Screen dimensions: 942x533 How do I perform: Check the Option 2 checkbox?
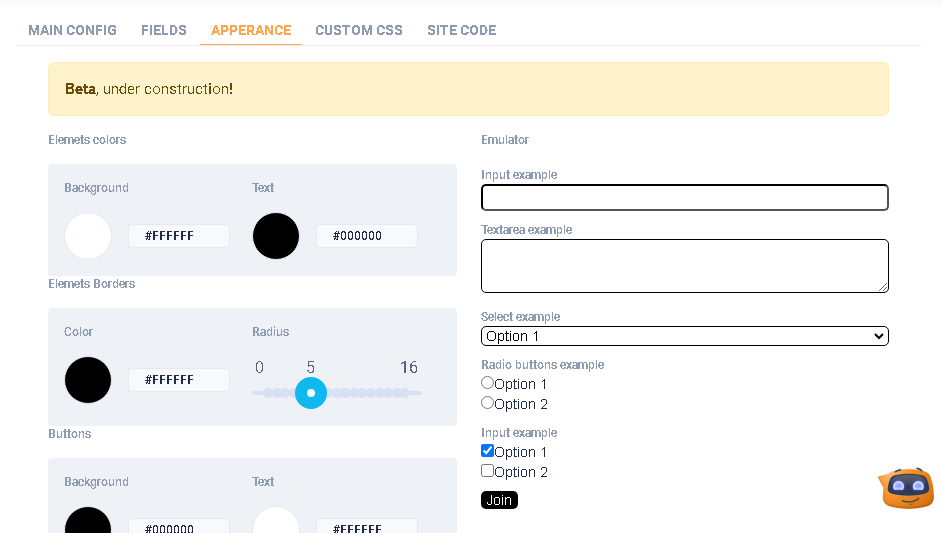488,471
